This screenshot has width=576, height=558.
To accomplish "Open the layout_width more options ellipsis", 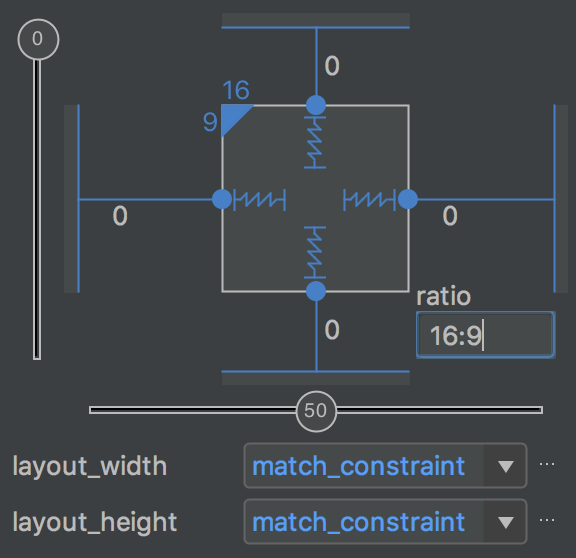I will [547, 465].
